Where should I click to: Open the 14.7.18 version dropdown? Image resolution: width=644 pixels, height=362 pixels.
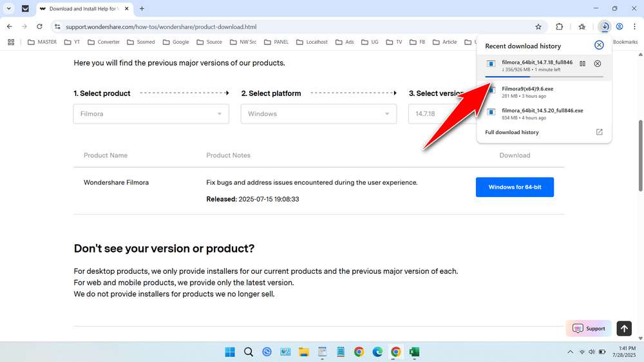[442, 114]
